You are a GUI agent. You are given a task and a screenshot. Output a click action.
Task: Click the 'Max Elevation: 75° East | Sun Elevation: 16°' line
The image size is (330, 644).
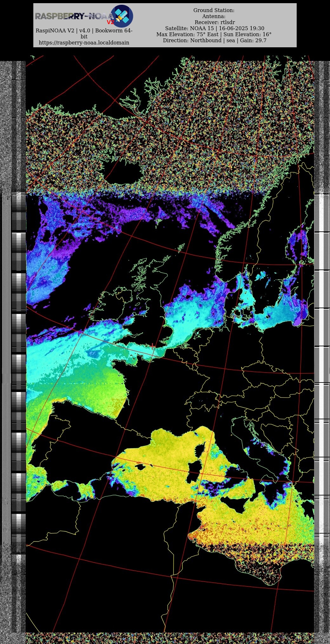[214, 34]
